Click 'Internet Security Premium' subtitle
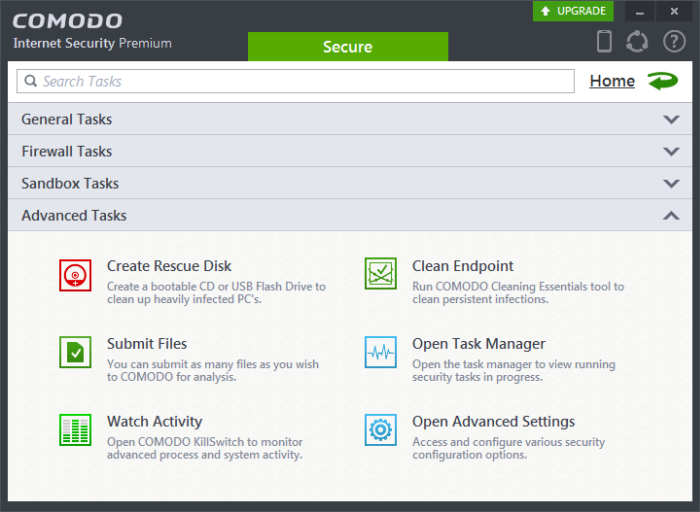This screenshot has height=512, width=700. point(92,43)
